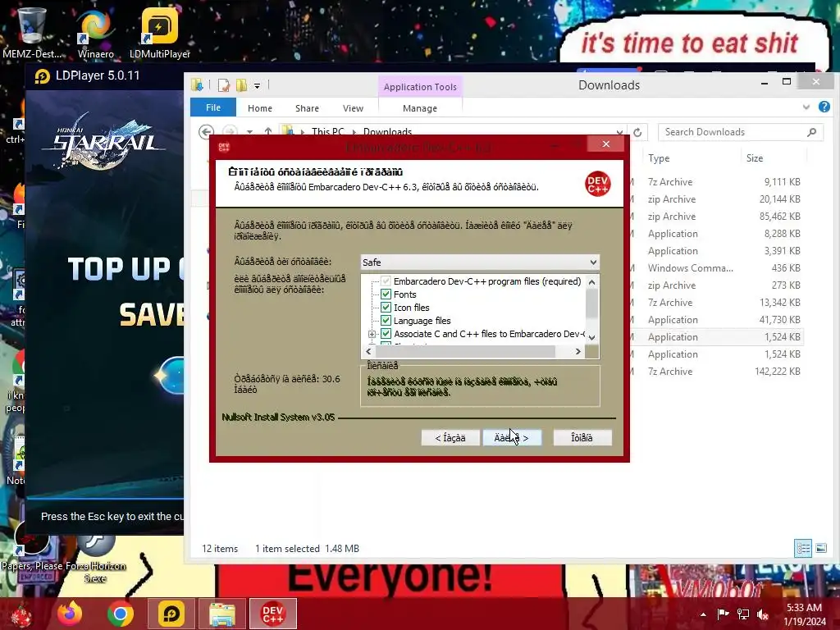
Task: Open the File menu in Explorer
Action: click(x=213, y=107)
